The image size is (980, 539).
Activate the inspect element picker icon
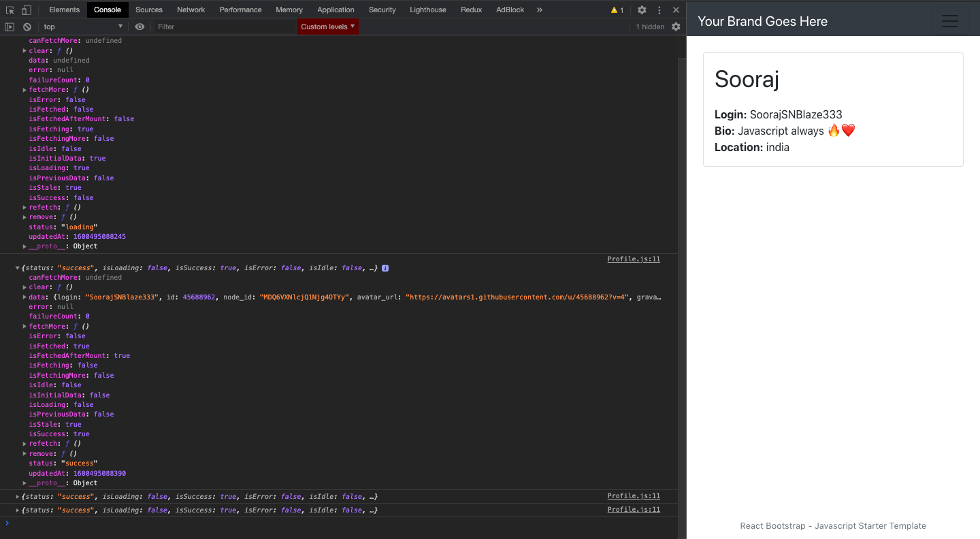click(10, 10)
